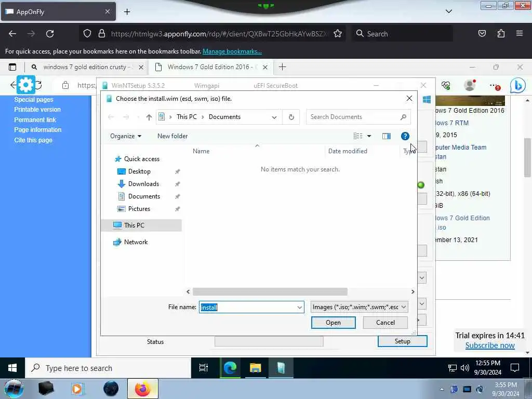Expand the File name history dropdown
This screenshot has height=399, width=532.
click(x=300, y=308)
